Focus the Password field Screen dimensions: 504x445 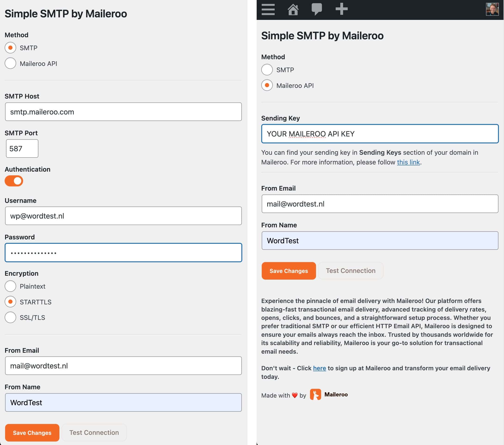pos(123,253)
